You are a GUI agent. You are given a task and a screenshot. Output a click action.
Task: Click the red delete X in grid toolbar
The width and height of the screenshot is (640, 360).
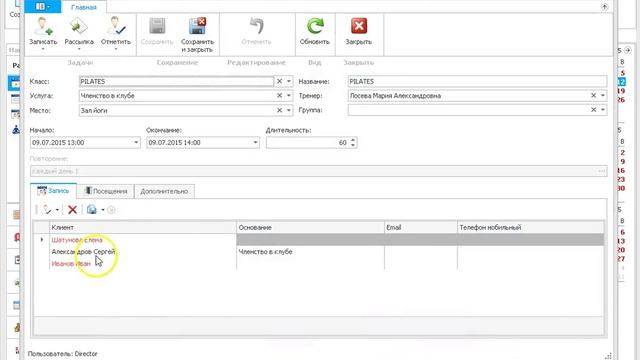(73, 210)
